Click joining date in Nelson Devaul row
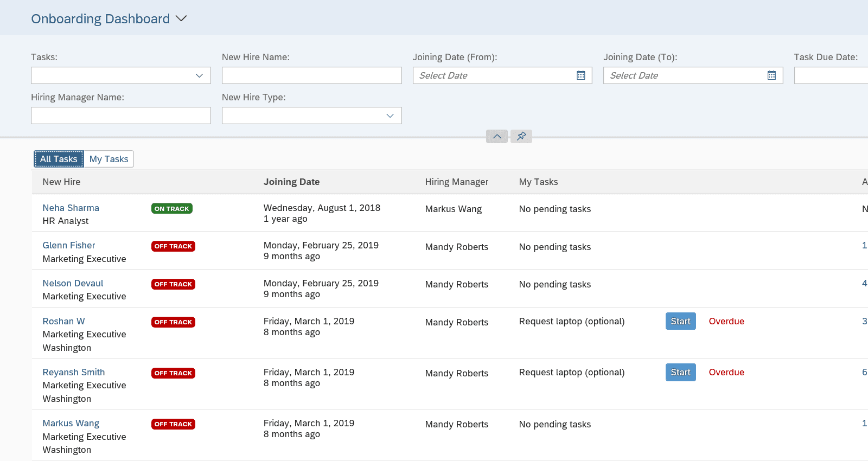Image resolution: width=868 pixels, height=461 pixels. point(321,283)
